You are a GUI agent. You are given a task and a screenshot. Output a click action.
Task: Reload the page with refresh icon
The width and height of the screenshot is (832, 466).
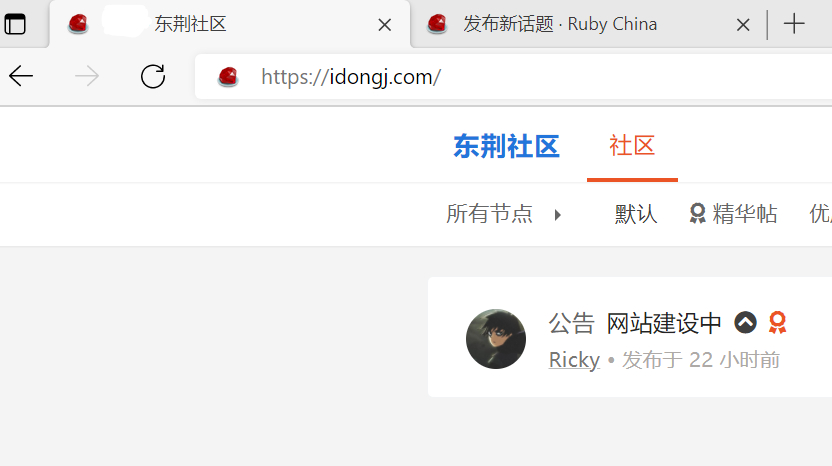click(x=153, y=76)
